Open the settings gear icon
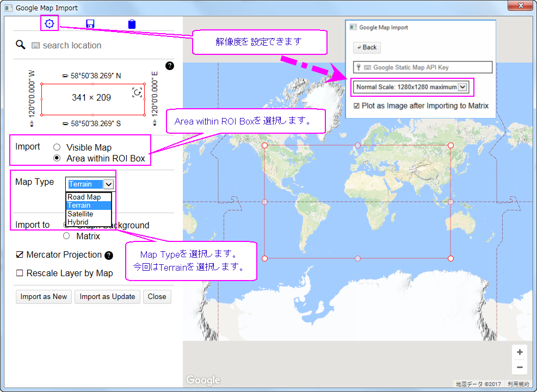Image resolution: width=537 pixels, height=392 pixels. tap(50, 23)
